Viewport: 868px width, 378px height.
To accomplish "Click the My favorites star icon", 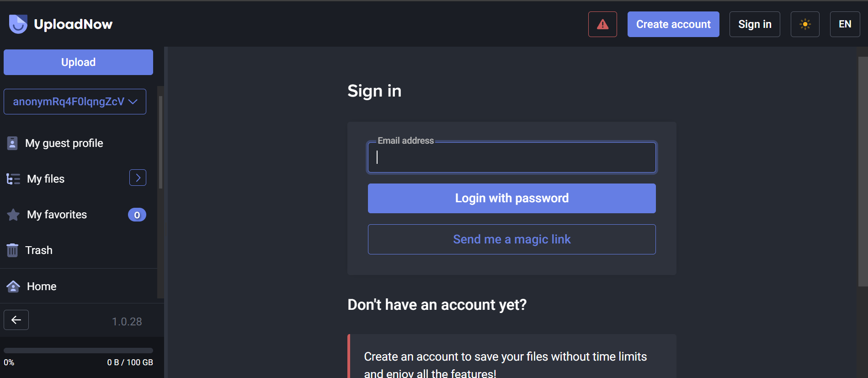I will 13,215.
